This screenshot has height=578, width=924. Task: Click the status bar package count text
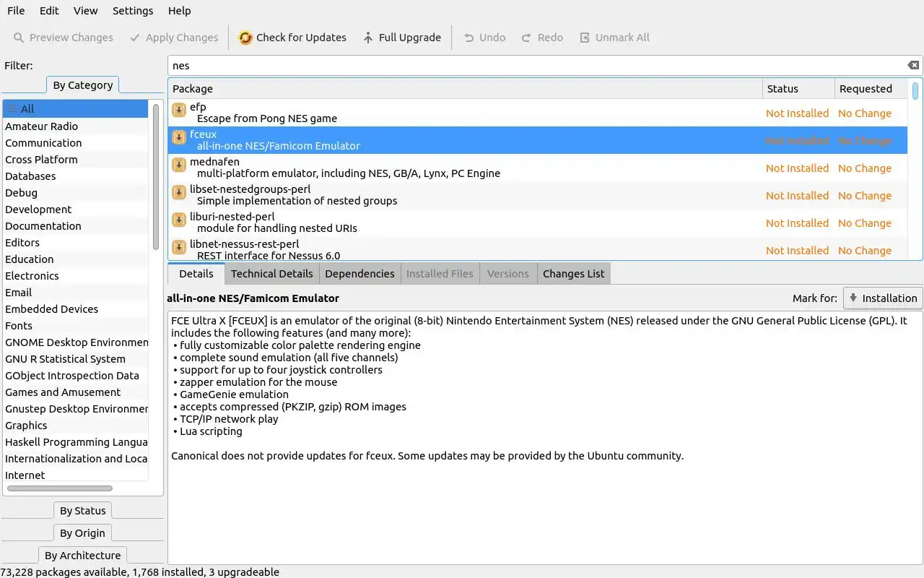click(140, 572)
